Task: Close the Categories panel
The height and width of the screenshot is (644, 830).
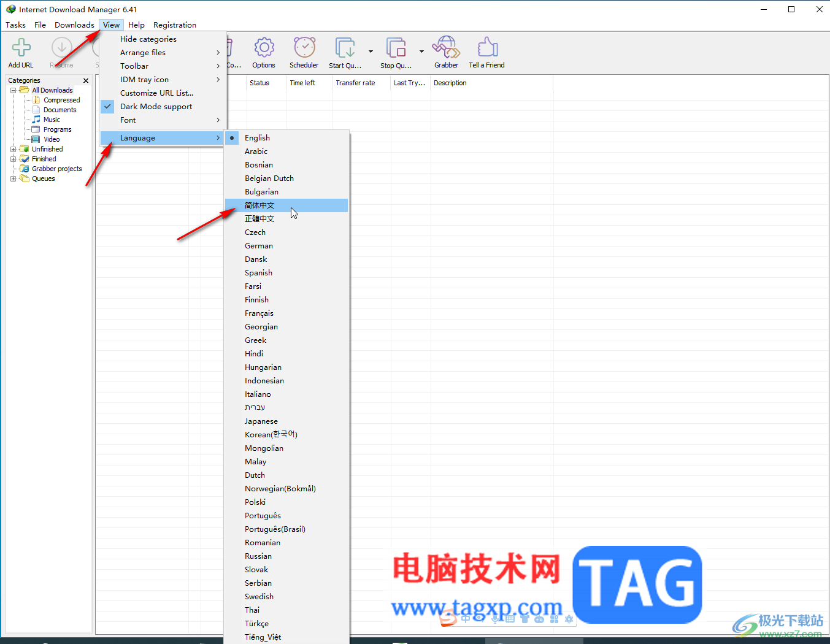Action: tap(86, 80)
